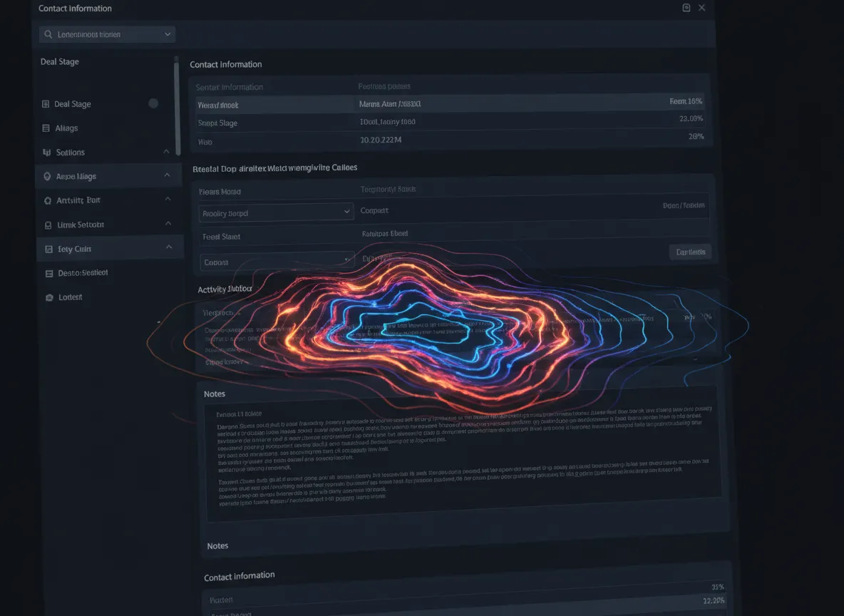The image size is (844, 616).
Task: Click the sidebar vertical scrollbar
Action: click(x=177, y=106)
